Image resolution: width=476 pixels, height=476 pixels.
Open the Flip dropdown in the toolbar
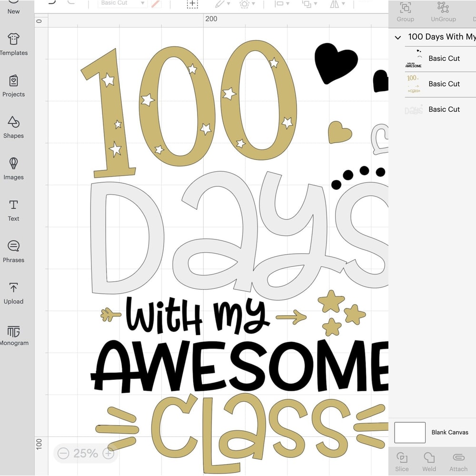(337, 4)
